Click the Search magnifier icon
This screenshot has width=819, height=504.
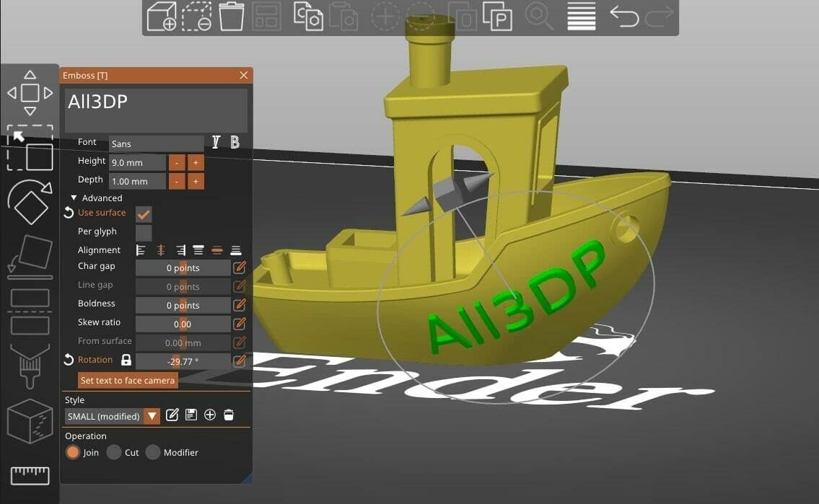[539, 17]
